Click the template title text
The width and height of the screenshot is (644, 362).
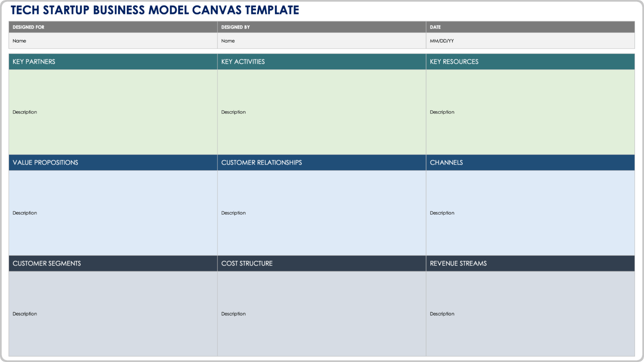coord(155,10)
